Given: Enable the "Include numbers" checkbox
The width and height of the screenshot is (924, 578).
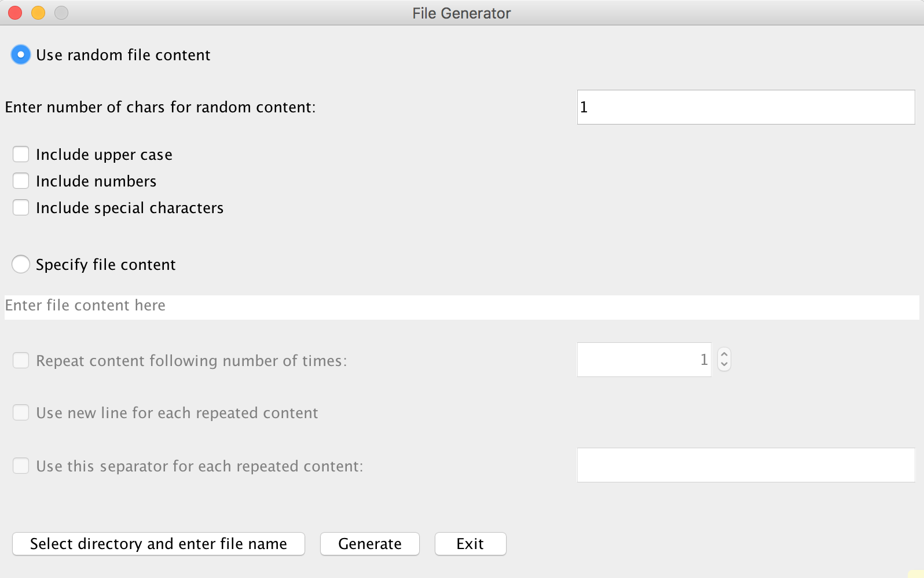Looking at the screenshot, I should tap(21, 181).
